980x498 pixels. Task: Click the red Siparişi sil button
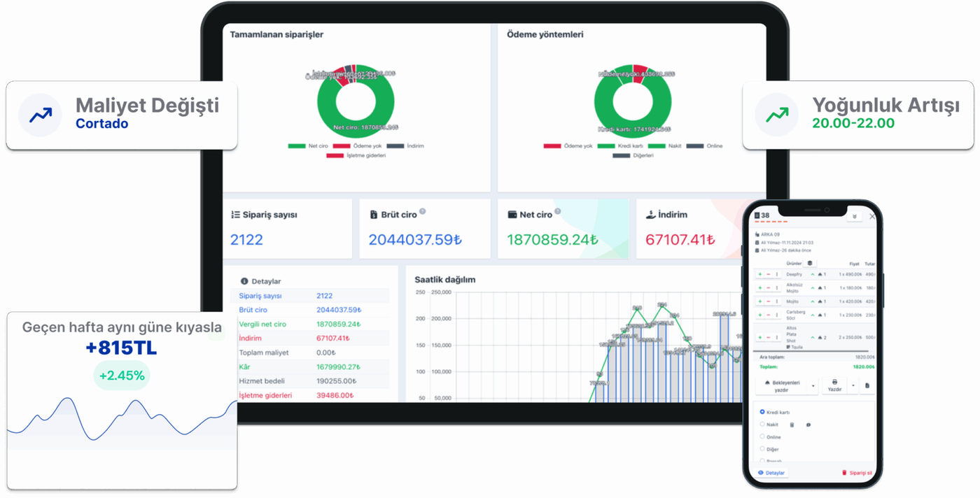[857, 473]
